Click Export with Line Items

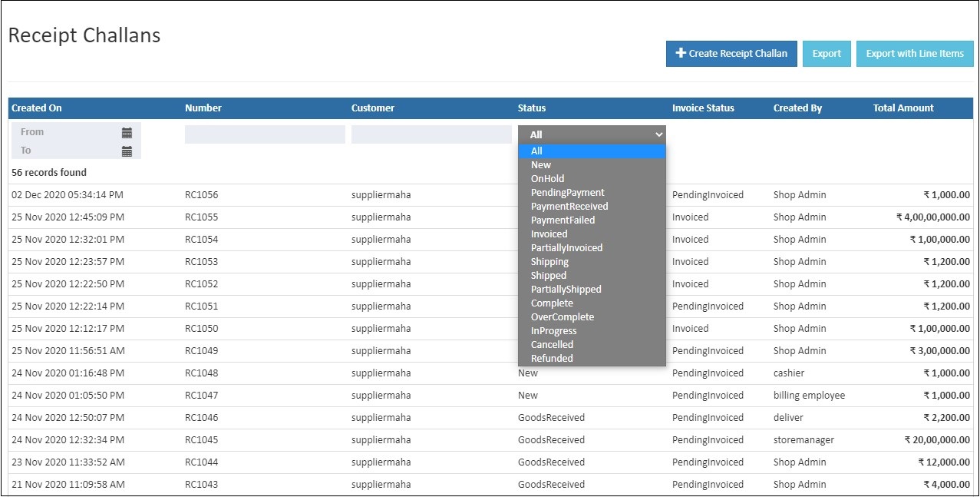pos(915,54)
